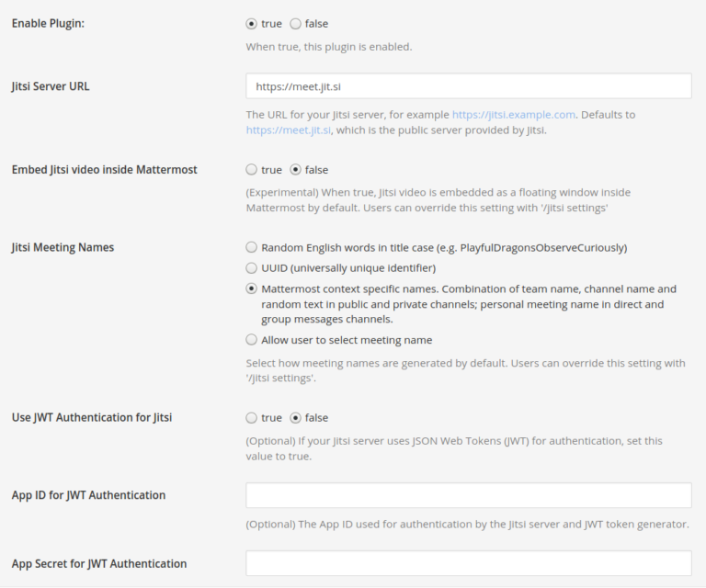Click the 'Embed Jitsi video inside Mattermost' label
Screen dimensions: 706x588
104,170
